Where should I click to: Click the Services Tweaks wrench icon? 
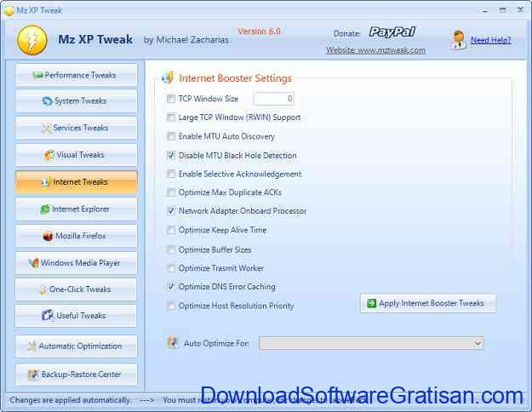pyautogui.click(x=46, y=129)
